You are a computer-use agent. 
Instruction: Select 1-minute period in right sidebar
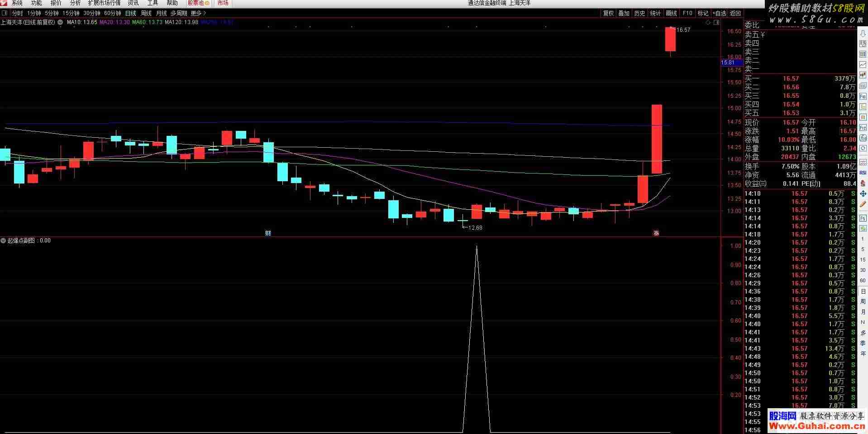coord(863,239)
